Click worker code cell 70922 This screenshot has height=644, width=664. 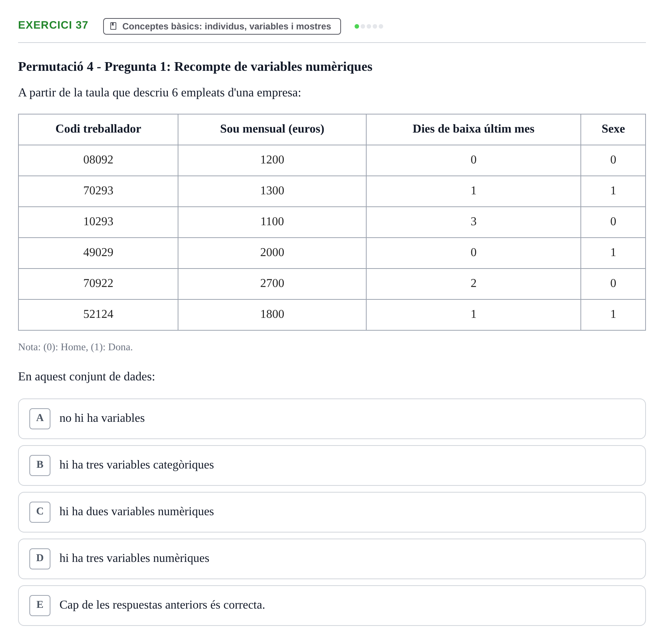point(98,284)
